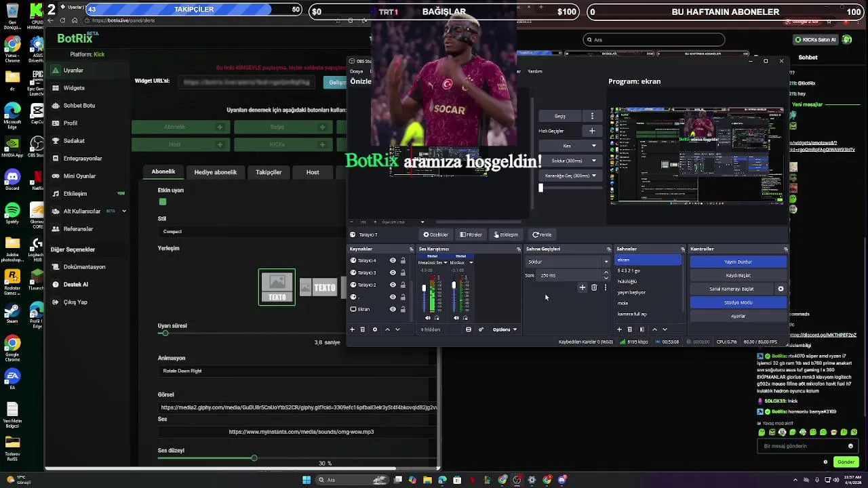Add a transition in Sahne Geçişleri panel
This screenshot has height=488, width=868.
(x=582, y=287)
